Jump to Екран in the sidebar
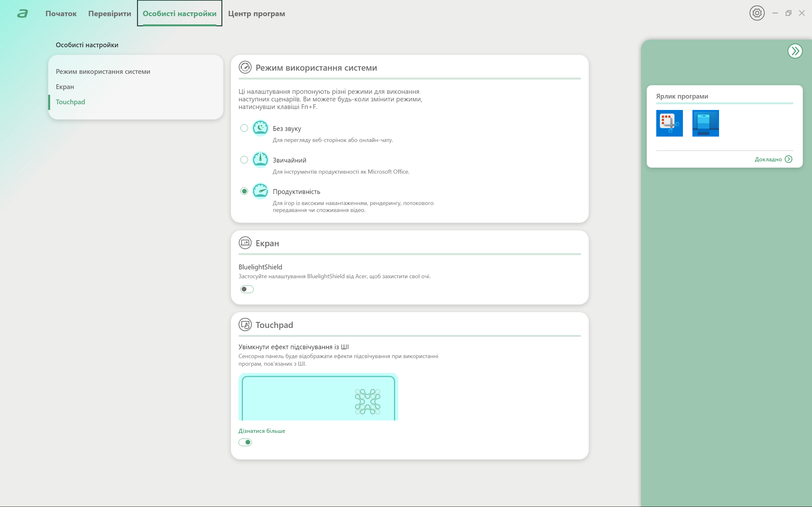 click(x=65, y=87)
